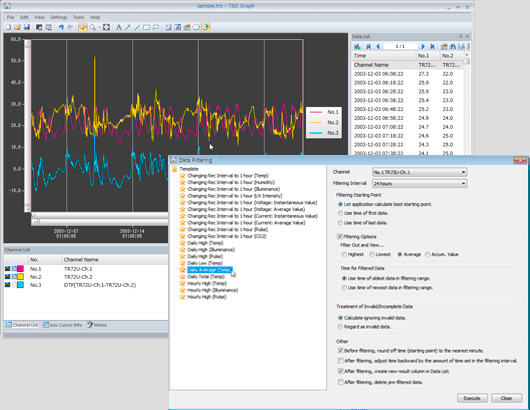530x410 pixels.
Task: Select 'Use time of last data' option
Action: pyautogui.click(x=340, y=223)
